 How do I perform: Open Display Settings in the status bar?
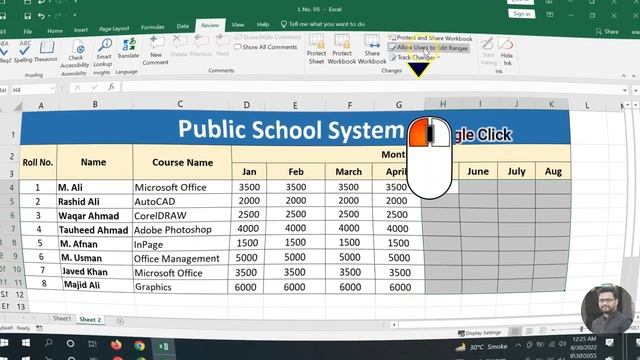click(x=480, y=333)
